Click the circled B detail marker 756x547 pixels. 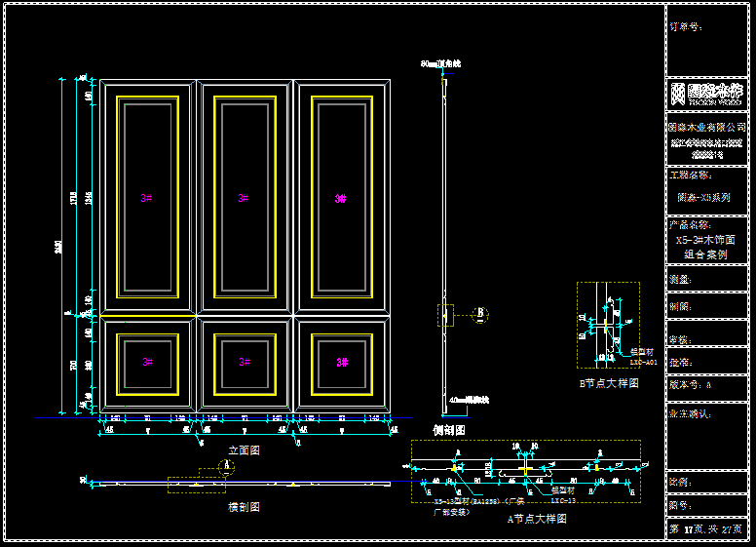click(479, 314)
